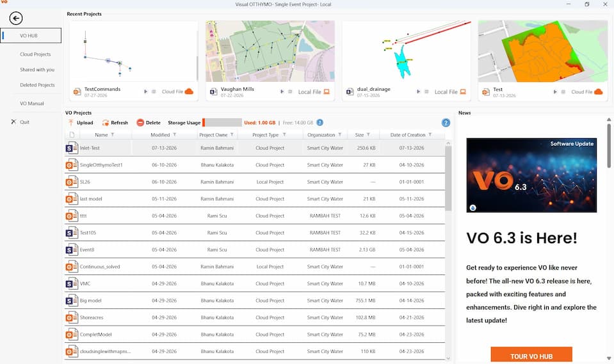Screen dimensions: 614x364
Task: Click the file icon beside Vaughan Mills name
Action: [x=213, y=92]
